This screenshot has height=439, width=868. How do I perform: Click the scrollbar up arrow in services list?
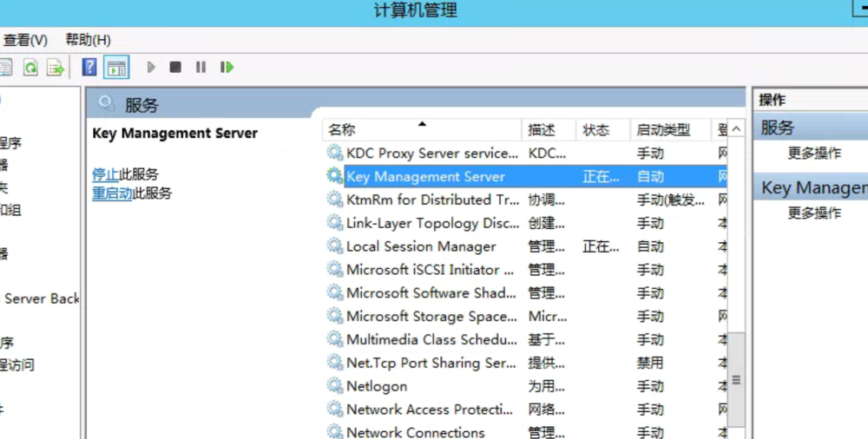(x=736, y=129)
